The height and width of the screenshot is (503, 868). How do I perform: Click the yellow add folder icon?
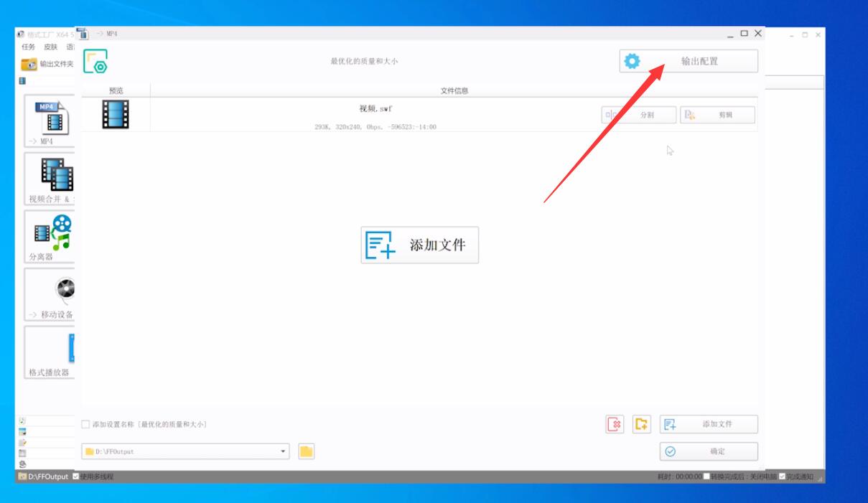coord(642,424)
